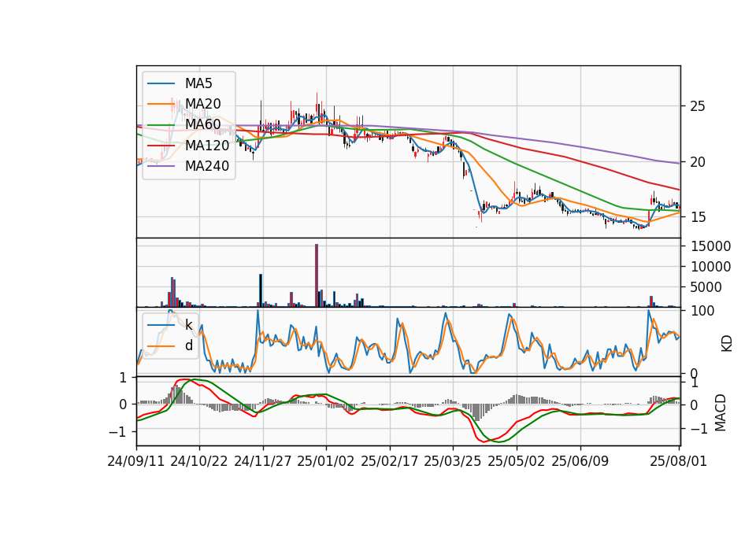The height and width of the screenshot is (543, 756).
Task: Click the KD axis value 100
Action: pyautogui.click(x=702, y=311)
